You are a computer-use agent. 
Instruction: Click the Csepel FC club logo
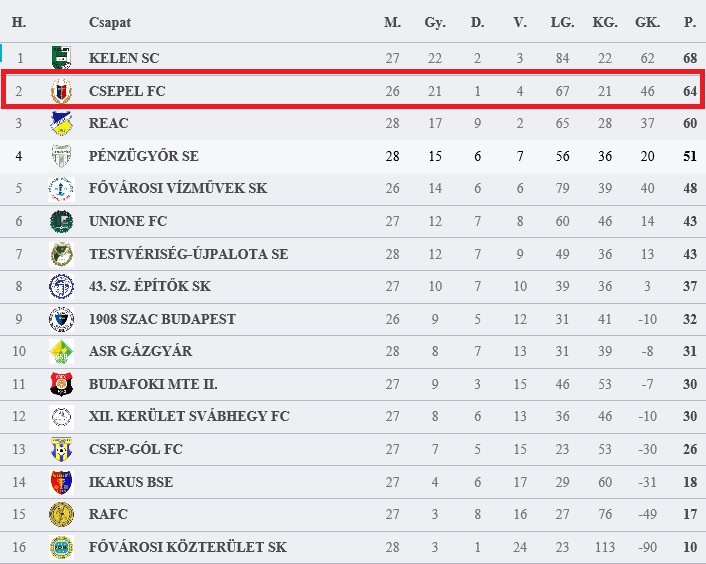click(61, 91)
